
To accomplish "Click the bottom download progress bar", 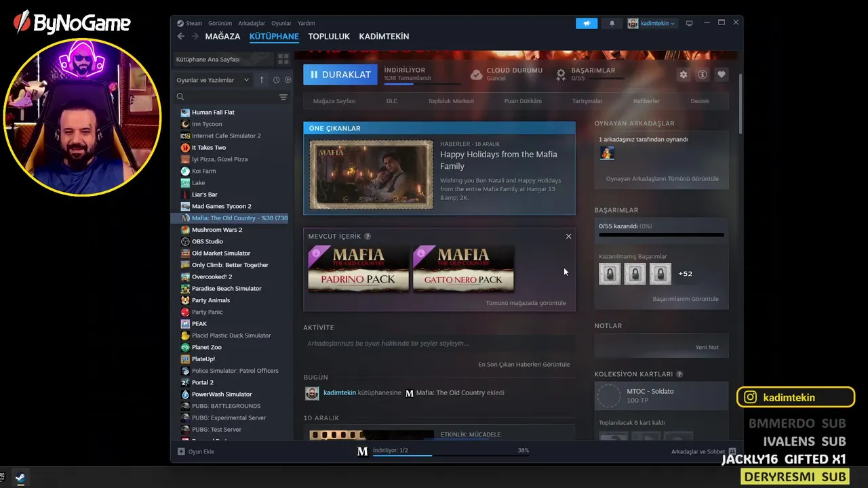I will [450, 455].
